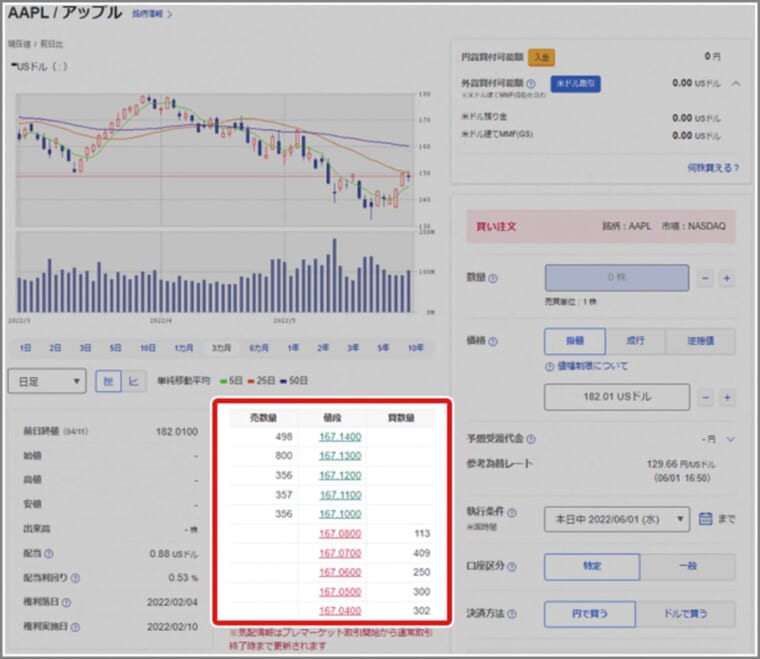Increase the limit price with plus button
This screenshot has width=760, height=659.
(727, 397)
